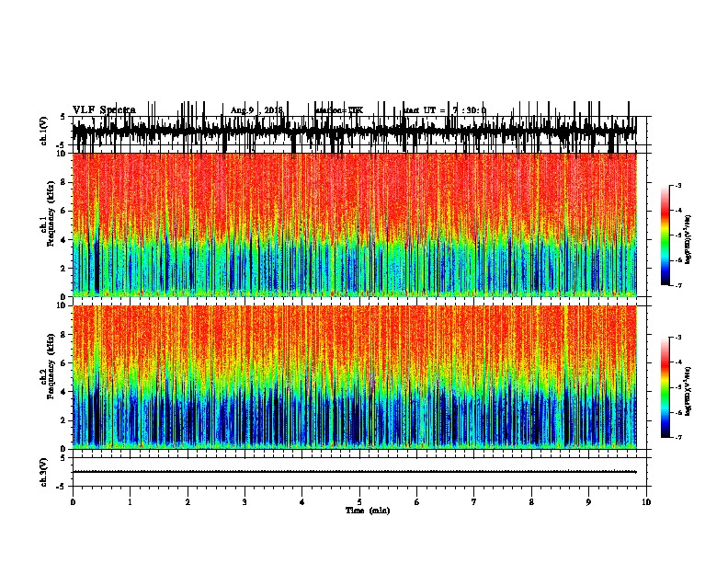The width and height of the screenshot is (728, 563).
Task: Click the '-3' label on ch.1 colorbar
Action: tap(677, 186)
